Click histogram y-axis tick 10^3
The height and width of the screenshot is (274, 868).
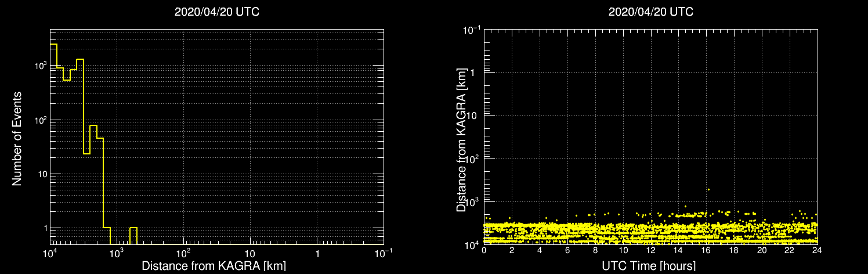pos(41,65)
